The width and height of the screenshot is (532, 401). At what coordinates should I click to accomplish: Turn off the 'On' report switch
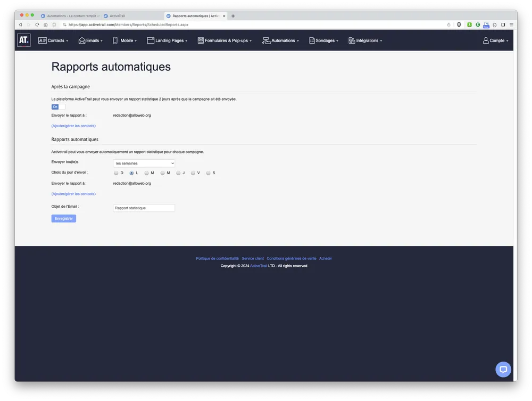click(x=57, y=107)
